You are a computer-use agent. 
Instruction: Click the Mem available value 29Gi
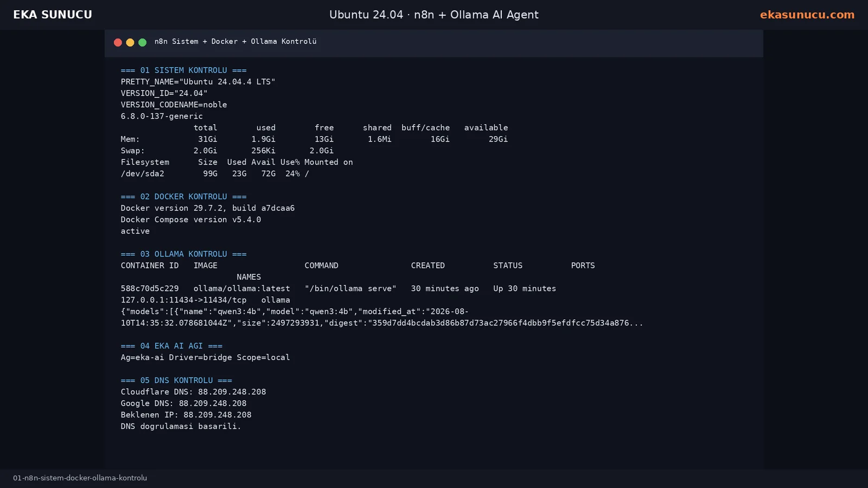click(x=498, y=139)
